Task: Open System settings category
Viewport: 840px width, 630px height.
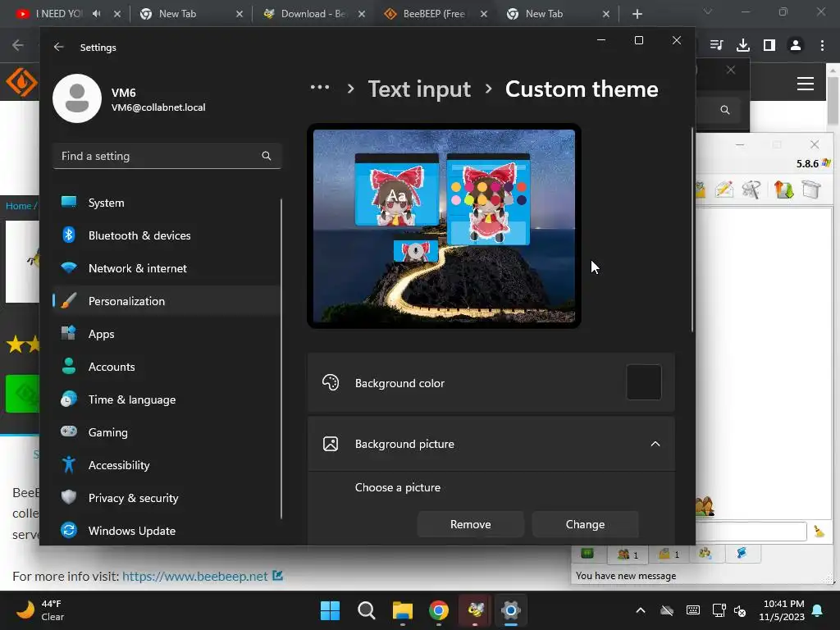Action: click(x=166, y=203)
